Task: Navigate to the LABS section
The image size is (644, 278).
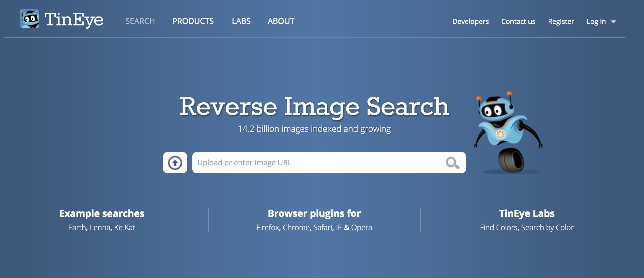Action: pos(241,21)
